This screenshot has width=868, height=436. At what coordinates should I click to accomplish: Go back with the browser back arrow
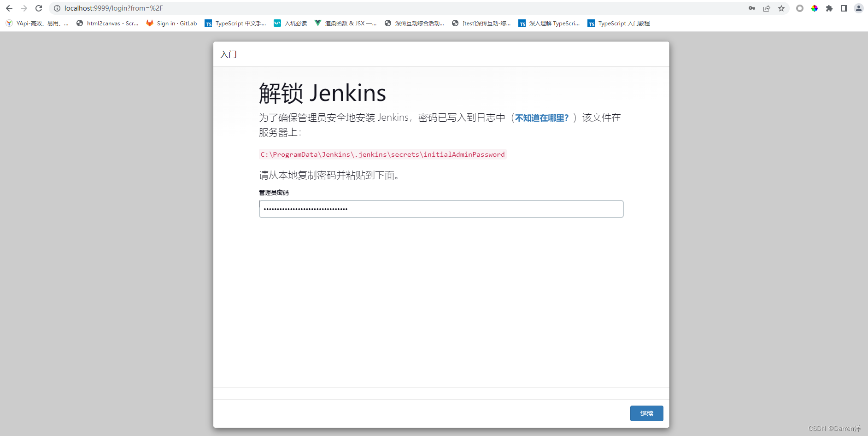click(9, 8)
